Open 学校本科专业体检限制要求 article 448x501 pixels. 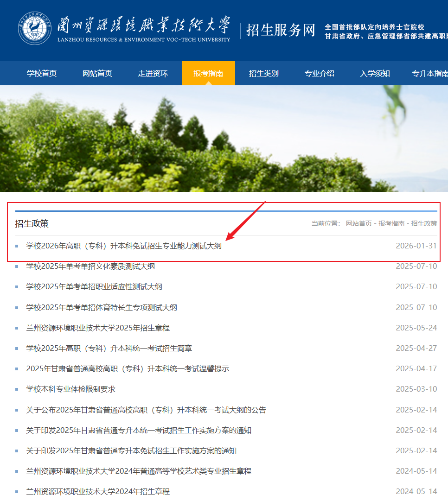pos(70,389)
